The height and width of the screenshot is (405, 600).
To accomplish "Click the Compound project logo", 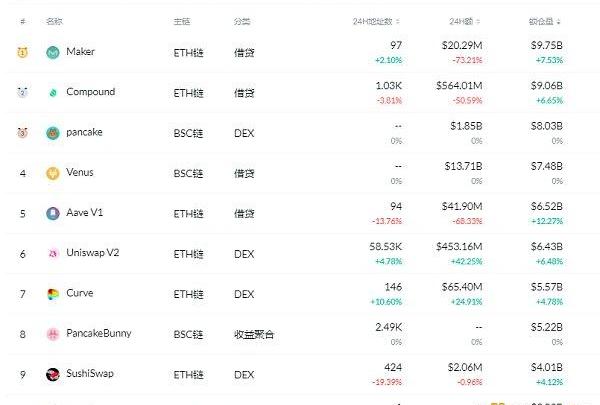I will (x=53, y=92).
